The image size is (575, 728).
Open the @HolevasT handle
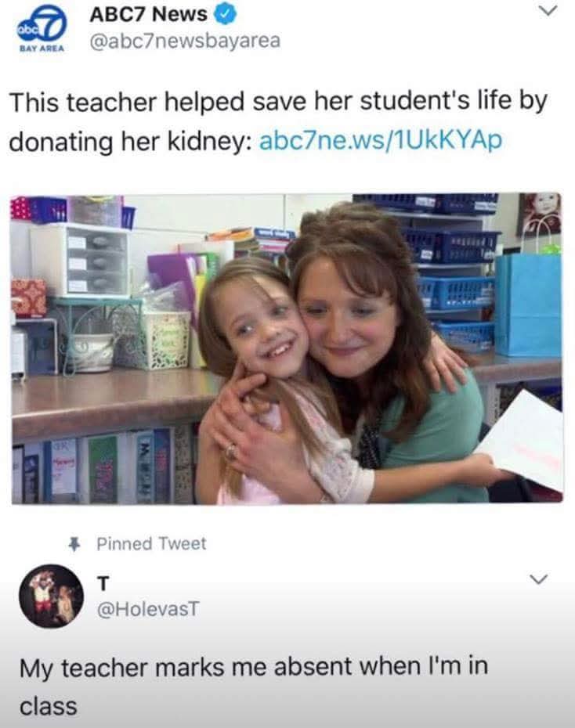click(148, 608)
